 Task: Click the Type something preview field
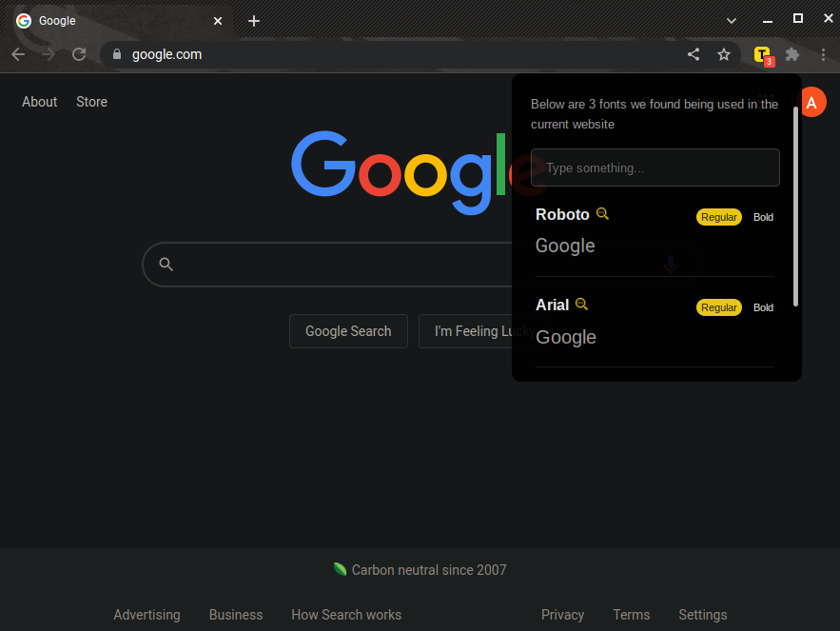point(654,168)
